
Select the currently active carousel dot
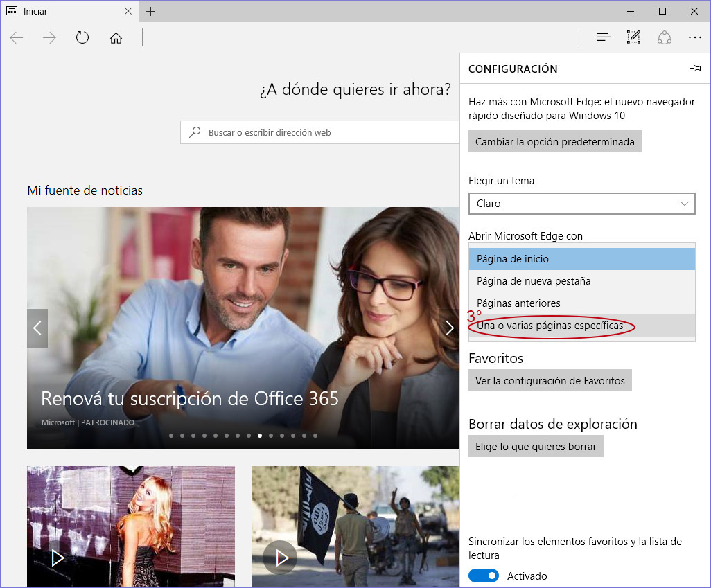260,436
